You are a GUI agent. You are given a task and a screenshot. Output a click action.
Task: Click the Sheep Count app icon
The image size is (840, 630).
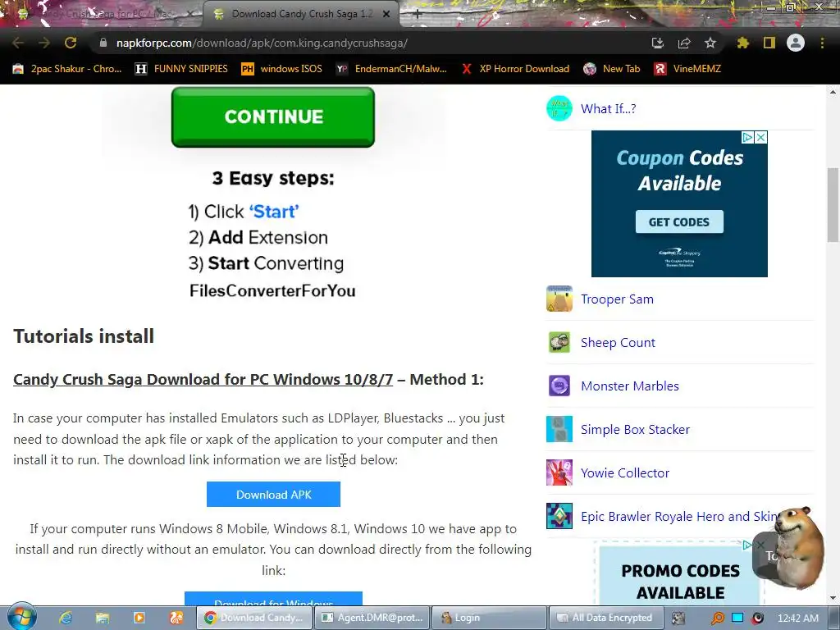click(x=559, y=342)
